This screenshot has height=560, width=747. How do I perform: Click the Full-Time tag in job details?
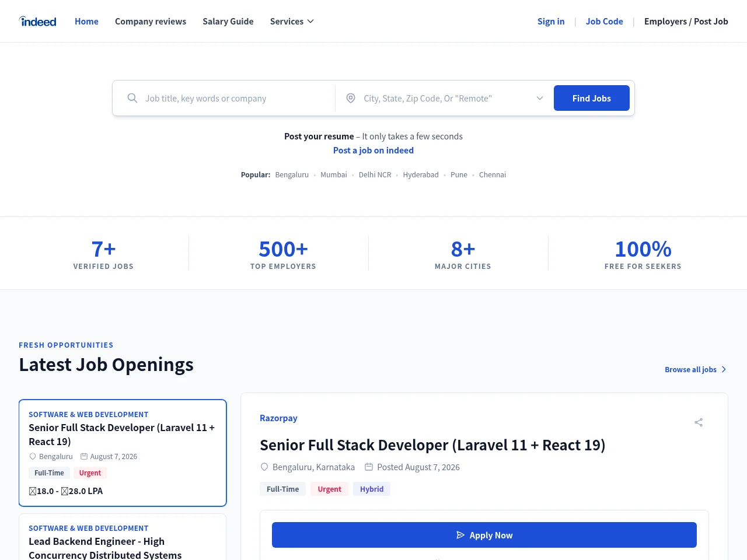(x=282, y=489)
